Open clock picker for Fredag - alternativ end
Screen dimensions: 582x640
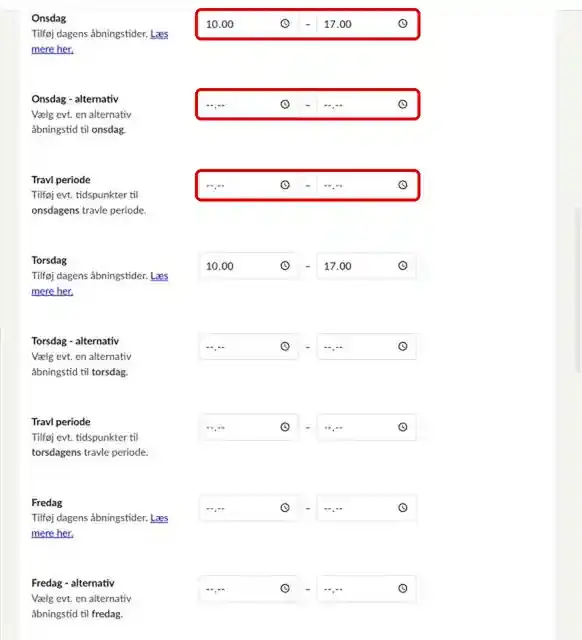[403, 589]
